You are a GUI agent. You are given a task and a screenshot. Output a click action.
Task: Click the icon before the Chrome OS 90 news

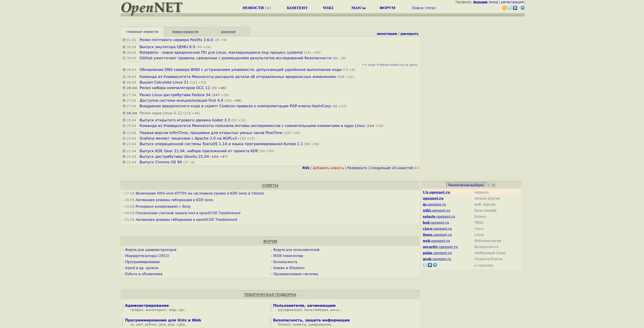(124, 162)
